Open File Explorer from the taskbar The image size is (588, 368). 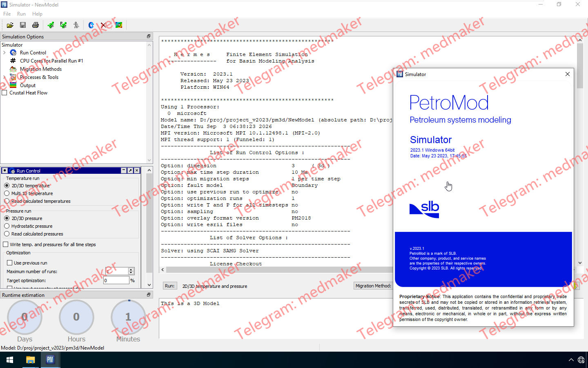click(30, 360)
